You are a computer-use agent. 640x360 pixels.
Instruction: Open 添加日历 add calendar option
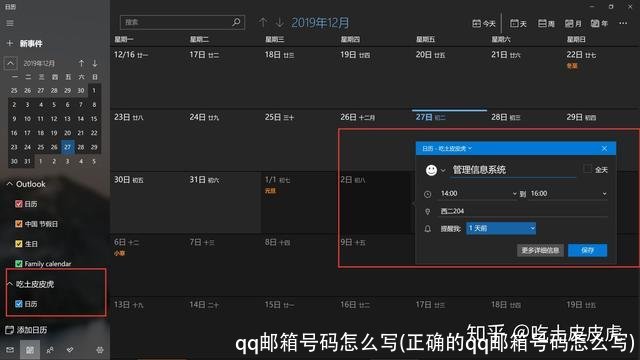26,330
